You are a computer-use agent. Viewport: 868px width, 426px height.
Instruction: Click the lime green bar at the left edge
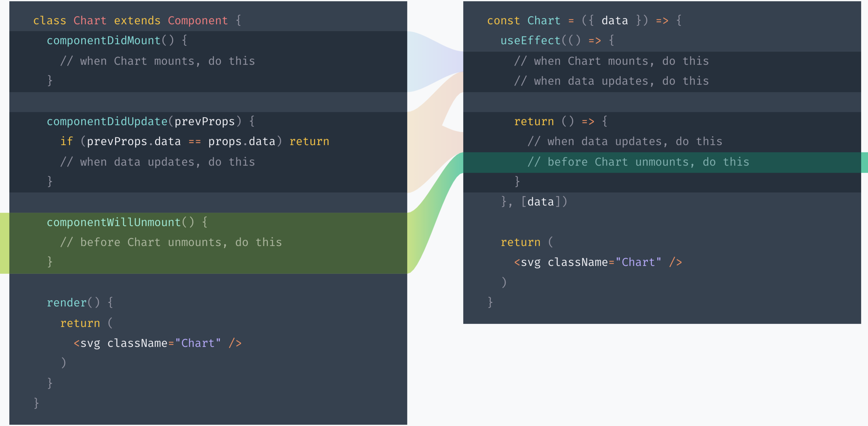(x=5, y=243)
